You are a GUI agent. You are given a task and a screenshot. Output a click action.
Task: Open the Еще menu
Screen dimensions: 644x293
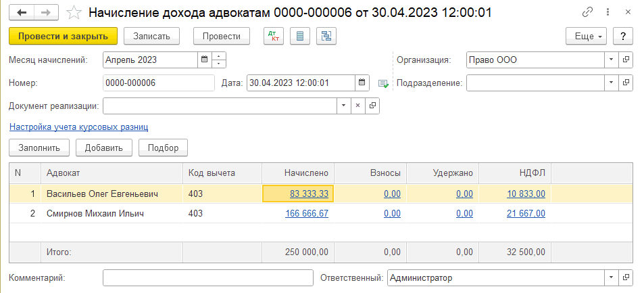tap(586, 36)
